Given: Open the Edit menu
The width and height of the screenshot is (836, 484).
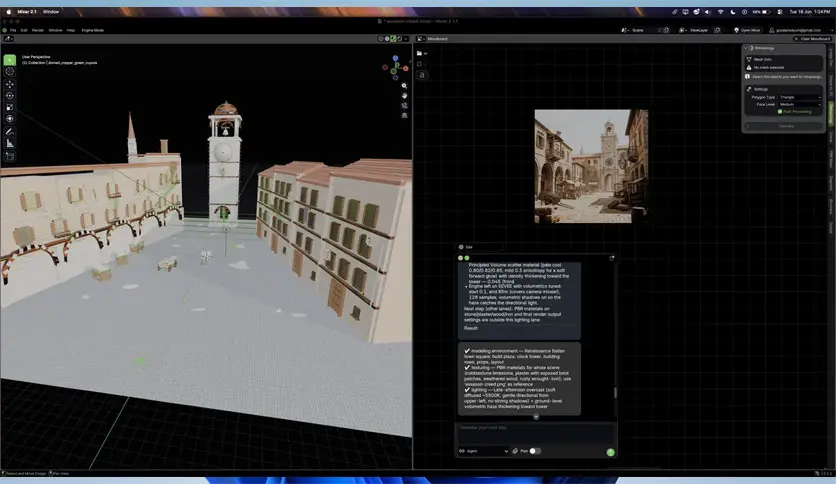Looking at the screenshot, I should point(24,30).
